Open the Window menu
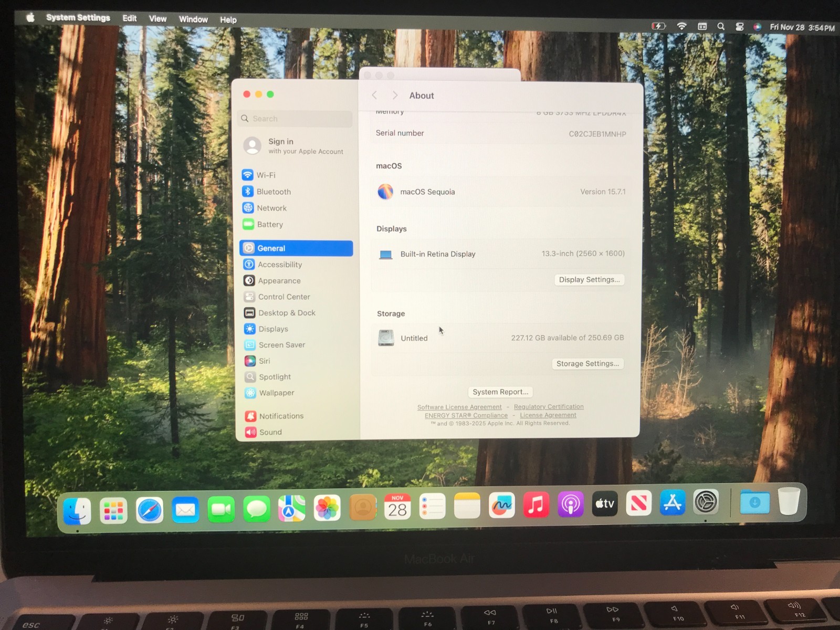The image size is (840, 630). pos(194,19)
